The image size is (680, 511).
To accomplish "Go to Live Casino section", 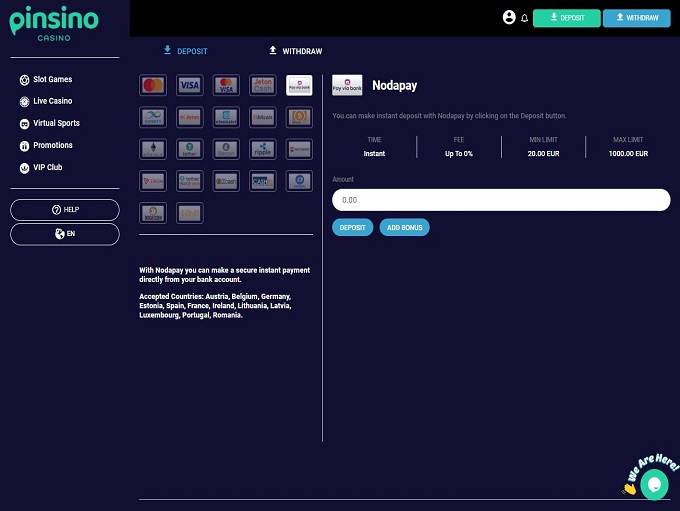I will [x=54, y=101].
